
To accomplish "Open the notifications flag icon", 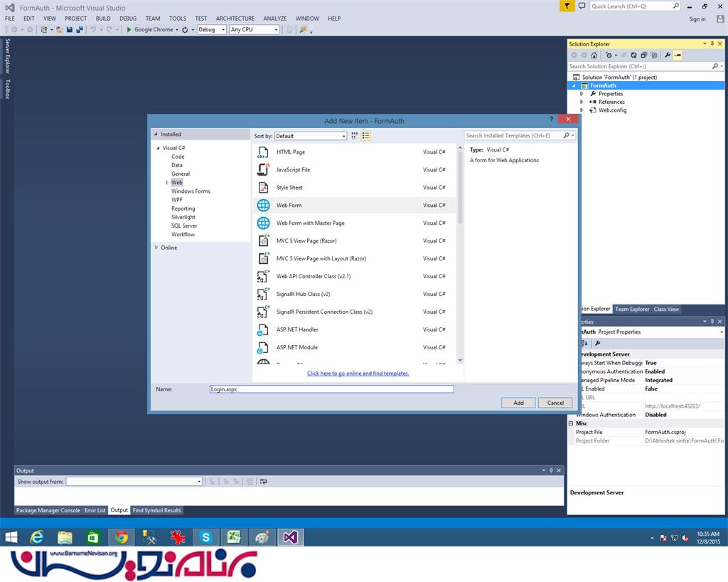I will tap(567, 6).
